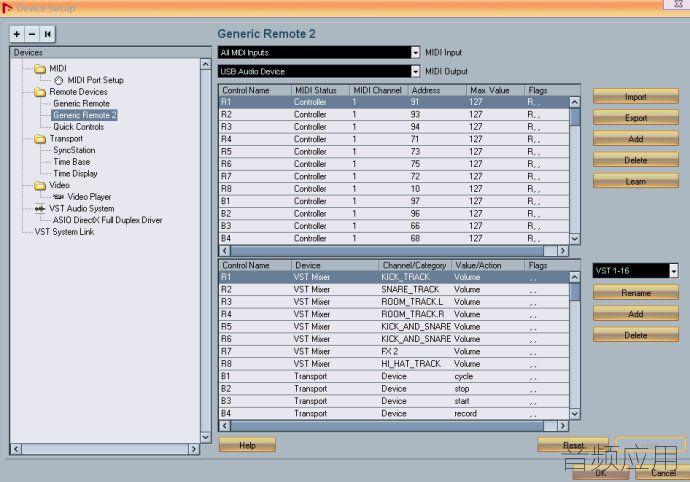690x482 pixels.
Task: Click Delete button below Rename
Action: [x=635, y=335]
